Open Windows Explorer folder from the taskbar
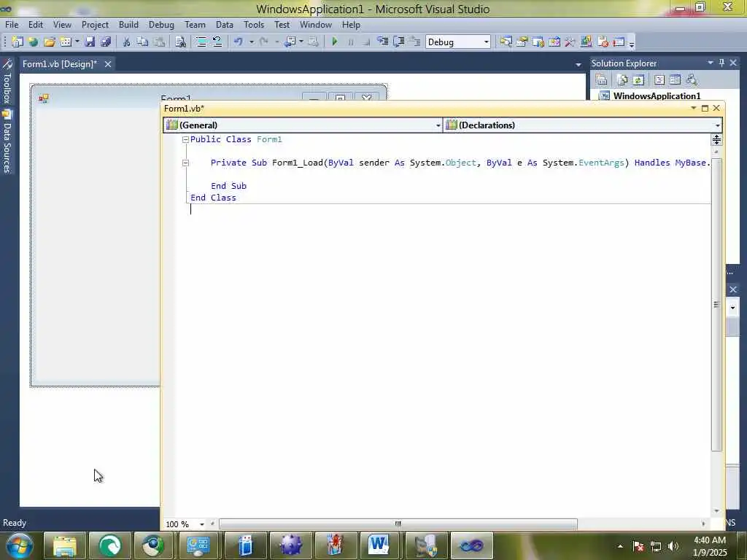The height and width of the screenshot is (560, 747). pos(65,545)
